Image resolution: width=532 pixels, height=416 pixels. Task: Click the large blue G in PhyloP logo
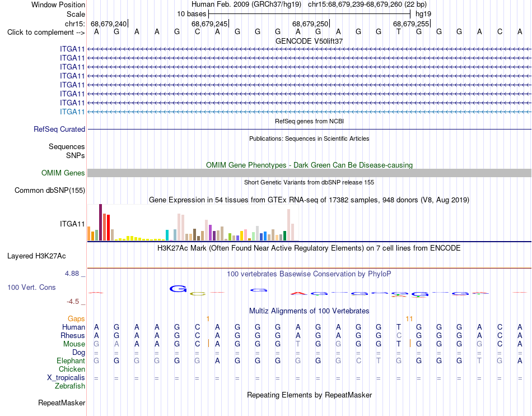(178, 289)
